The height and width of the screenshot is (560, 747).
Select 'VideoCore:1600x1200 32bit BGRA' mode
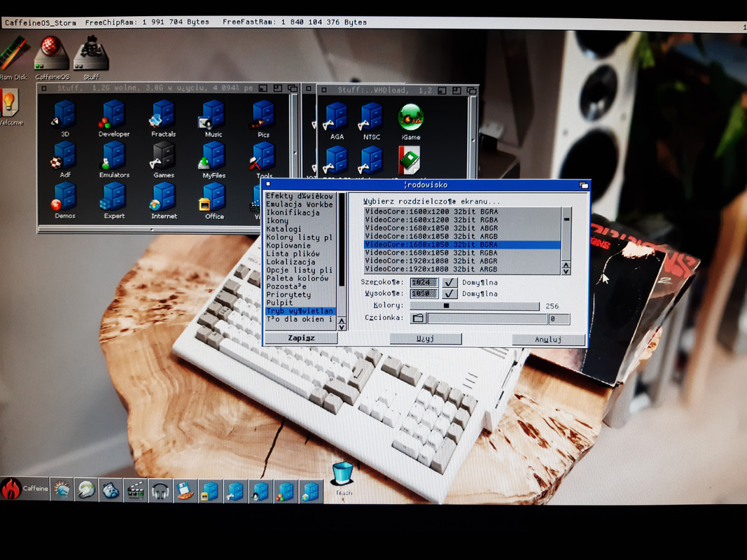pyautogui.click(x=461, y=211)
